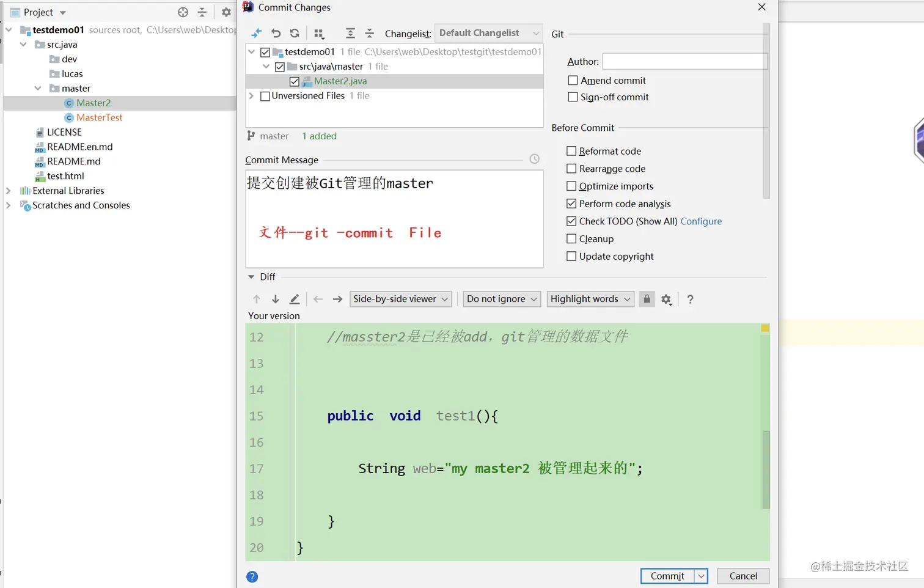Click the question mark help icon in Diff toolbar
The height and width of the screenshot is (588, 924).
(690, 299)
